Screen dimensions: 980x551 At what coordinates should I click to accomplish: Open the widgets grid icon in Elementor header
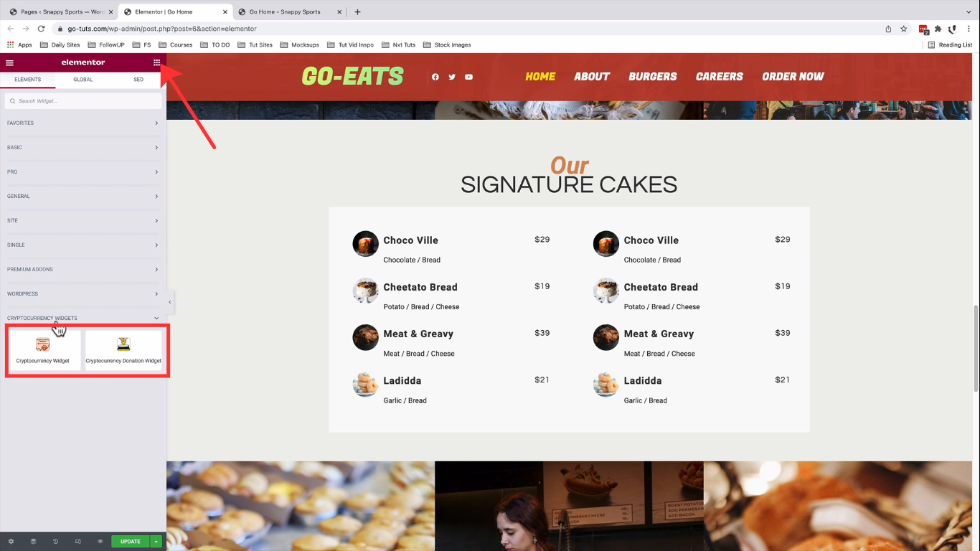pos(156,62)
